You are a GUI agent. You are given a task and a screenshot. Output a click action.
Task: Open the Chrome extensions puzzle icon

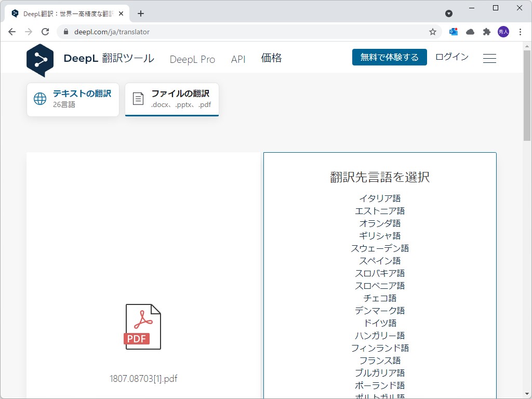tap(486, 31)
